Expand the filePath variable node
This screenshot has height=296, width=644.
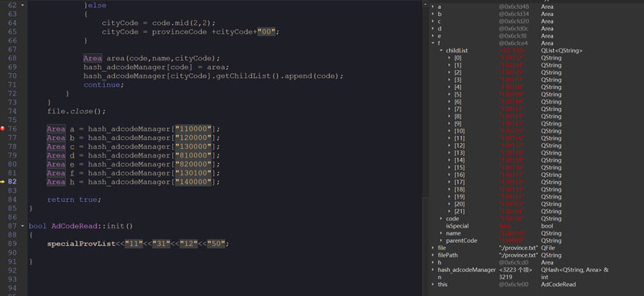[433, 255]
